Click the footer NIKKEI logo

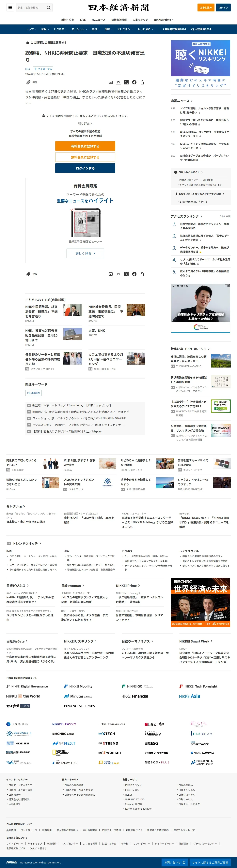(x=12, y=862)
